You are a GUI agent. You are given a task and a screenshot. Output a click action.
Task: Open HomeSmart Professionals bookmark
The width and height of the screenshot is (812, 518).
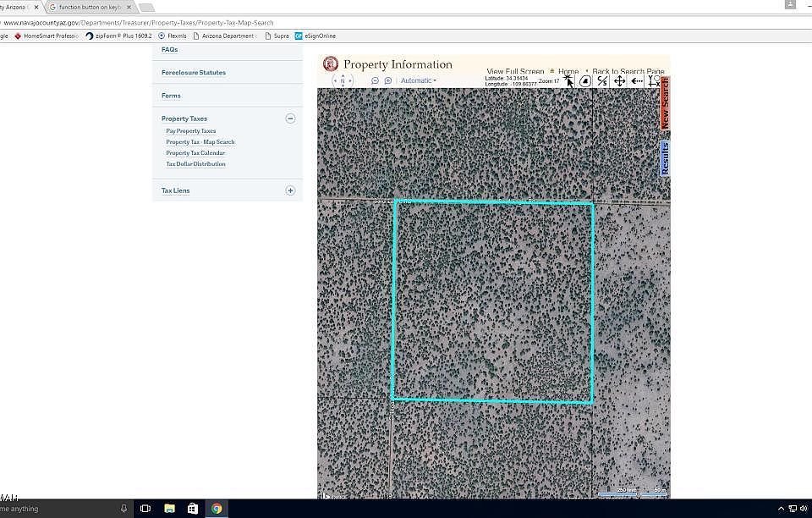47,36
